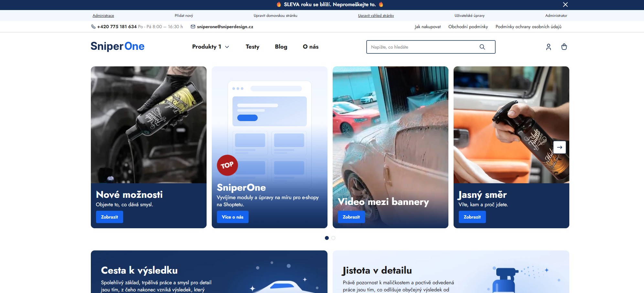Click Přidat nový in admin bar
The width and height of the screenshot is (644, 293).
coord(184,16)
